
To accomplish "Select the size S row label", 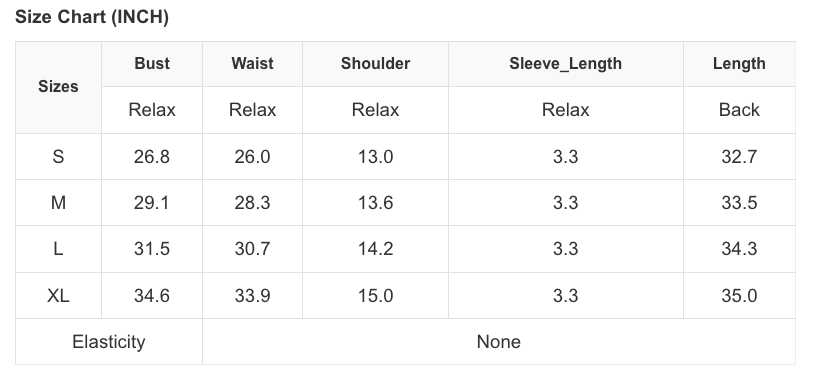I will coord(58,157).
